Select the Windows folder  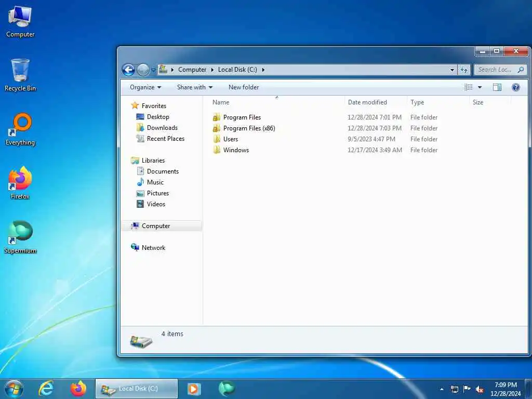[x=236, y=150]
